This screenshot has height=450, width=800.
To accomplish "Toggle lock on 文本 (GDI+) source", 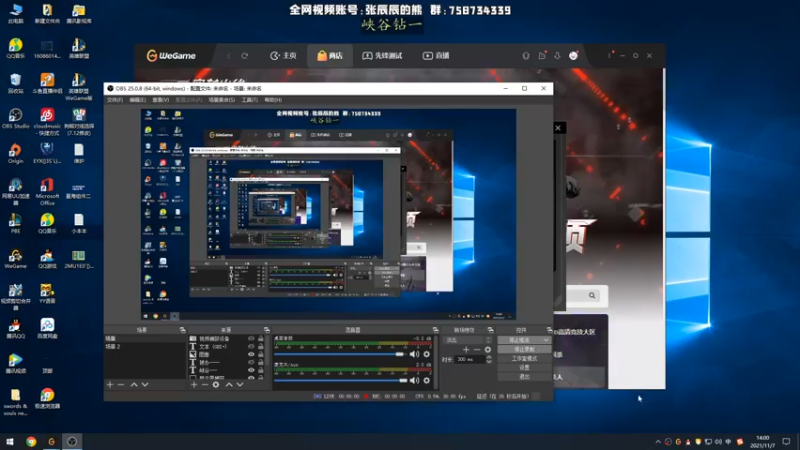I will tap(261, 346).
